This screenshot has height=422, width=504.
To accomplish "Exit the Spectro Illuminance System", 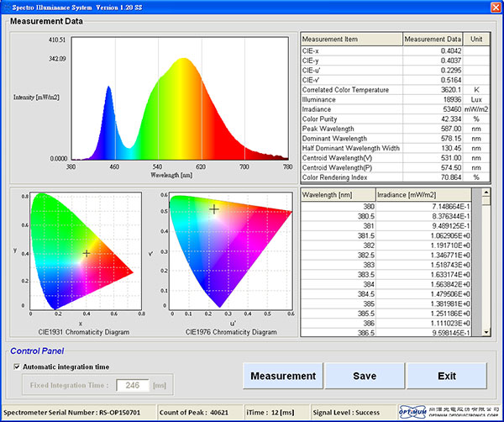I will [x=447, y=376].
